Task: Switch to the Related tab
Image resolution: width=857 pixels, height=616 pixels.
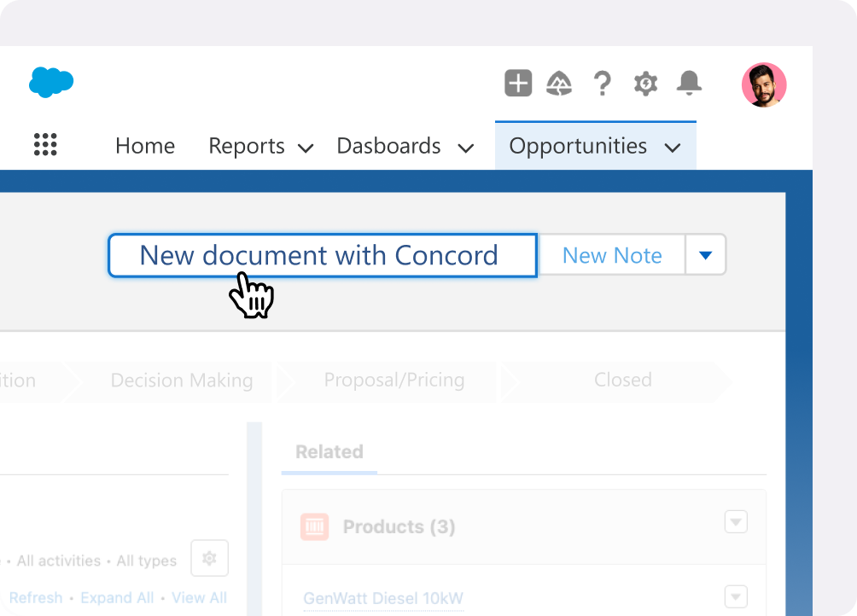Action: (329, 451)
